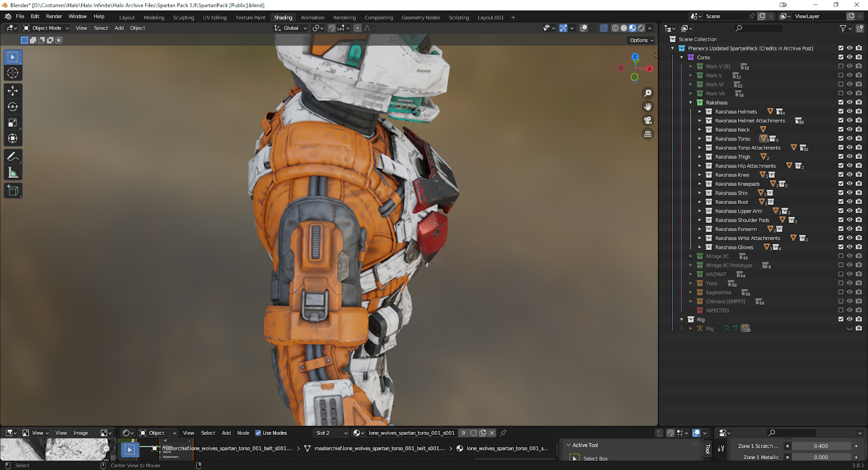Select the Annotate tool

12,157
